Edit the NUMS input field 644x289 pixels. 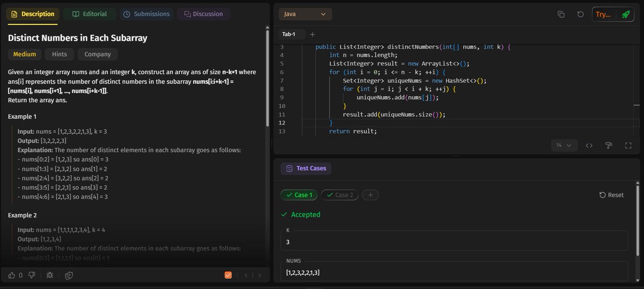[x=454, y=271]
